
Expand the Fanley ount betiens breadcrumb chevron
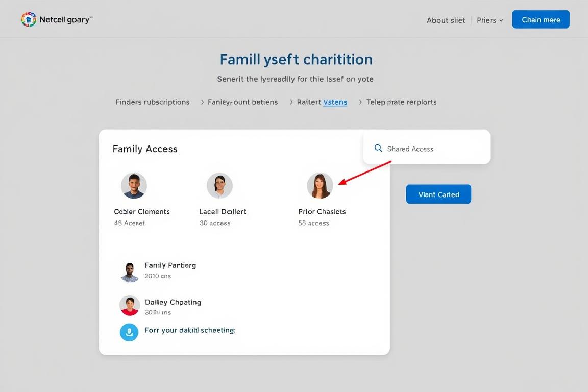pos(202,102)
